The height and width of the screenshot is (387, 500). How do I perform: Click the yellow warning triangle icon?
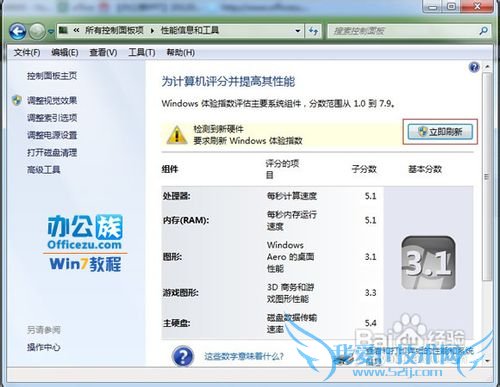tap(177, 135)
